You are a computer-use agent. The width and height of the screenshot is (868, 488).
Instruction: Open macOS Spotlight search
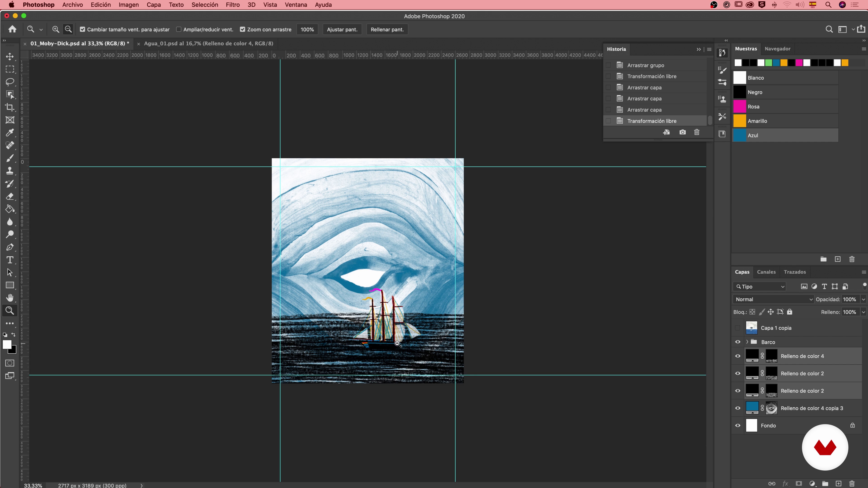tap(828, 5)
